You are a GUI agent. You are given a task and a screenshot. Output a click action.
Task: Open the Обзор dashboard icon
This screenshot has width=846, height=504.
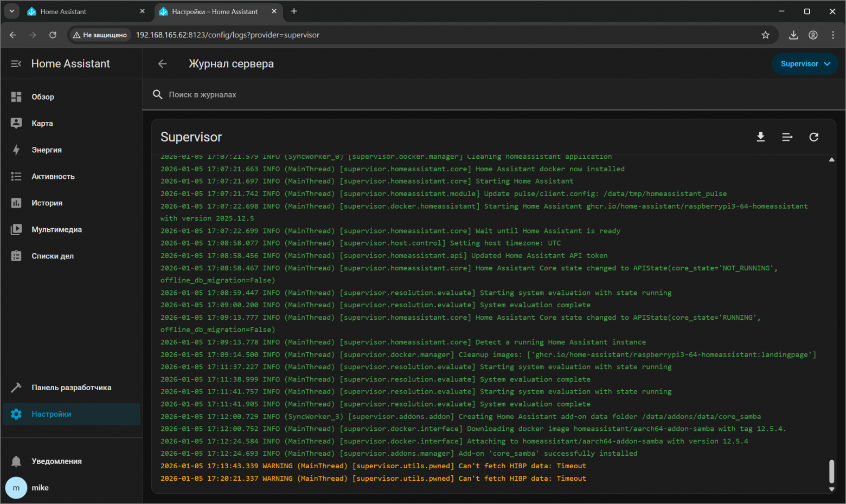[x=17, y=96]
